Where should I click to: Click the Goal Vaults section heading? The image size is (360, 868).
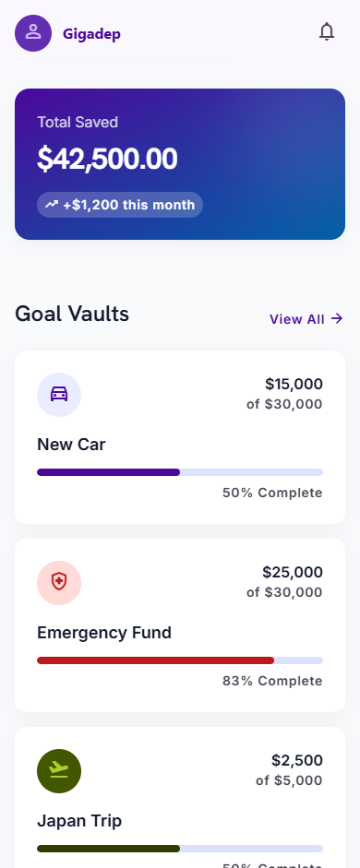tap(72, 314)
